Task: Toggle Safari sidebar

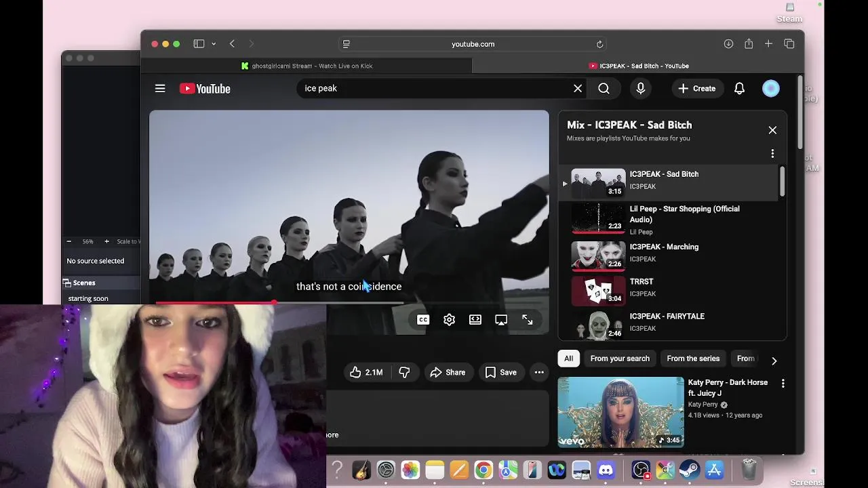Action: point(199,44)
